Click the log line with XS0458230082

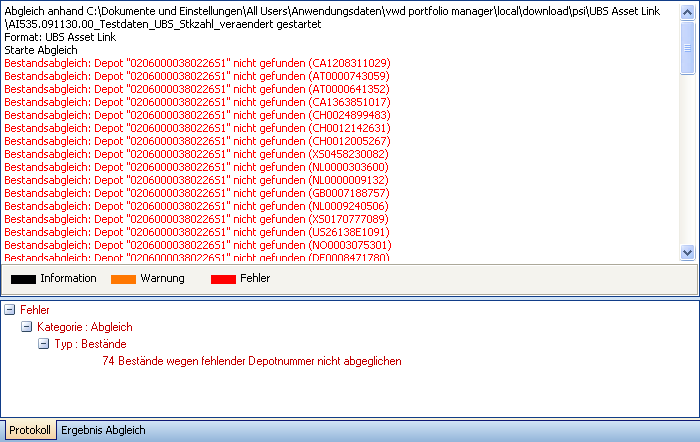[x=196, y=154]
